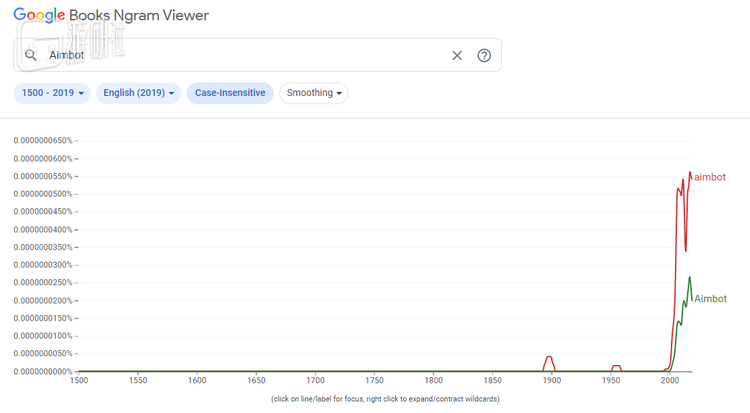The image size is (750, 413).
Task: Click the chart instructions text below the graph
Action: coord(385,399)
